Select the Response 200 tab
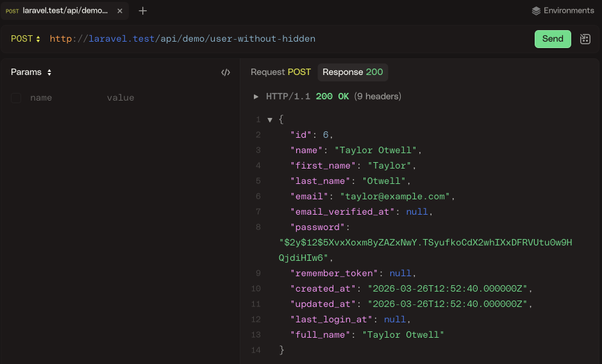 [x=353, y=72]
